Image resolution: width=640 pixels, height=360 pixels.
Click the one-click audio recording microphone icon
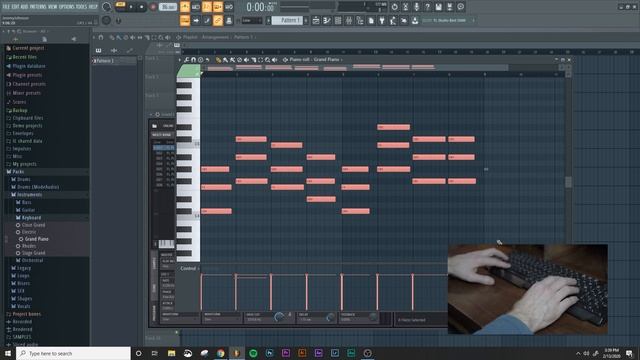416,7
